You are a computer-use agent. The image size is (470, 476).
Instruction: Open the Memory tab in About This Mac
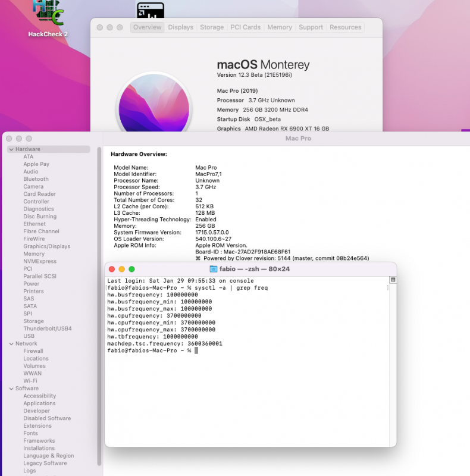pos(280,27)
